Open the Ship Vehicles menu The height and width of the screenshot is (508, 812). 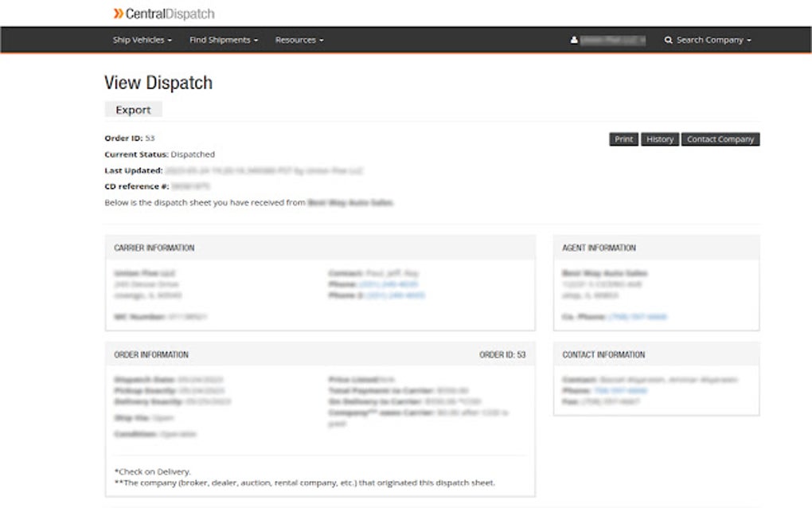point(142,39)
